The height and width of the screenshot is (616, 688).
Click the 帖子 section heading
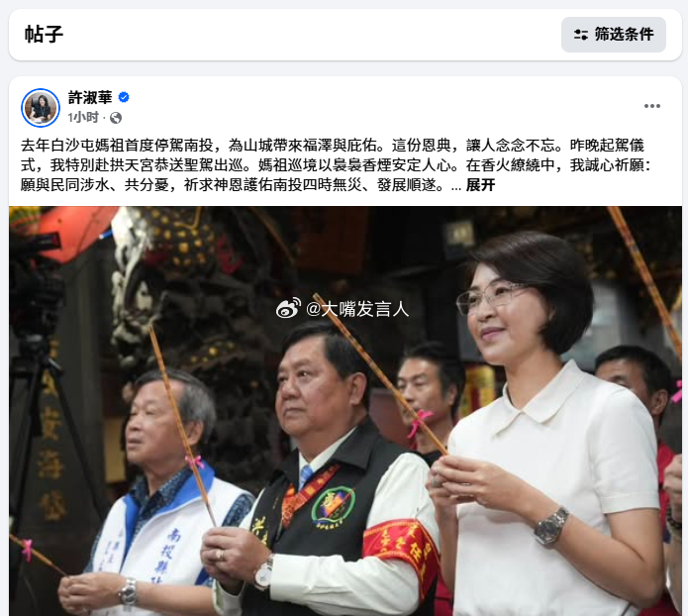coord(44,35)
